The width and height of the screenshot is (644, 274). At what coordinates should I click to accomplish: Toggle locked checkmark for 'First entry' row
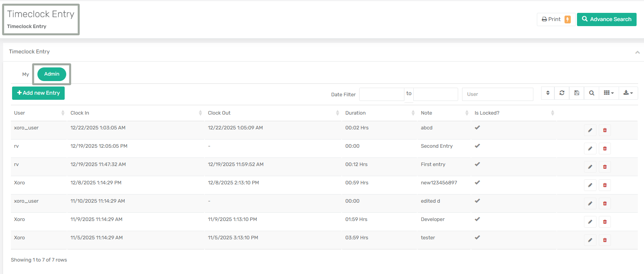click(477, 164)
